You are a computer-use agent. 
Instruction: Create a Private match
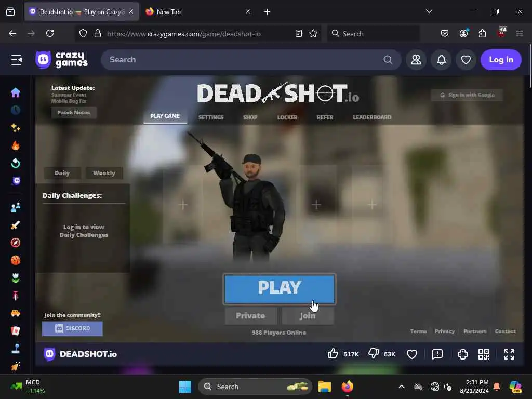250,316
